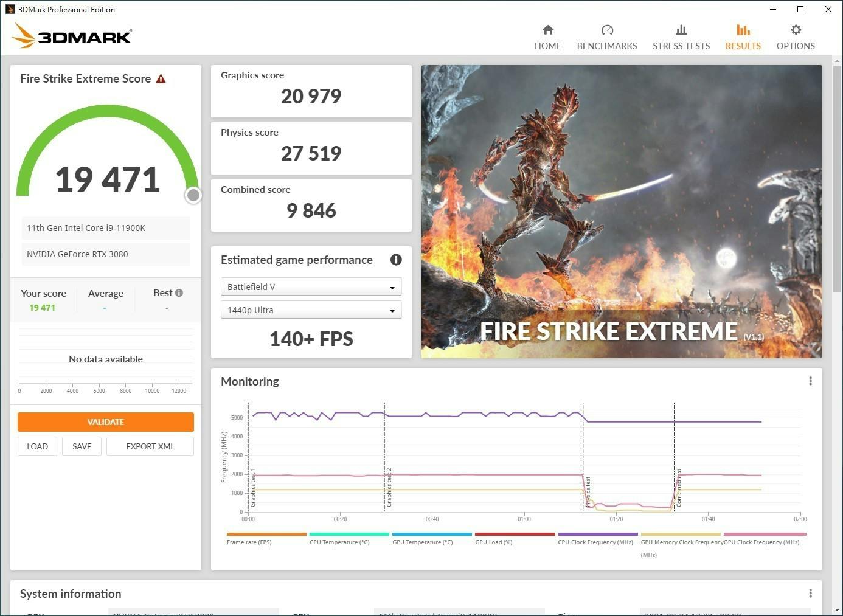Open System information three-dot menu
The width and height of the screenshot is (843, 616).
tap(810, 594)
